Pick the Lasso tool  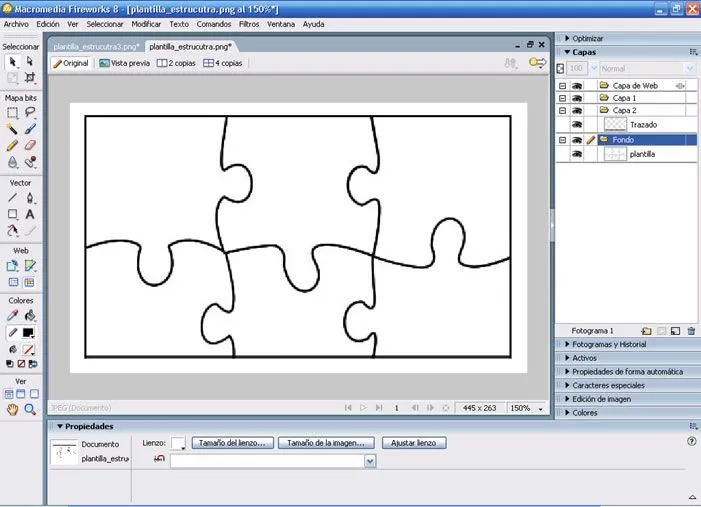30,113
